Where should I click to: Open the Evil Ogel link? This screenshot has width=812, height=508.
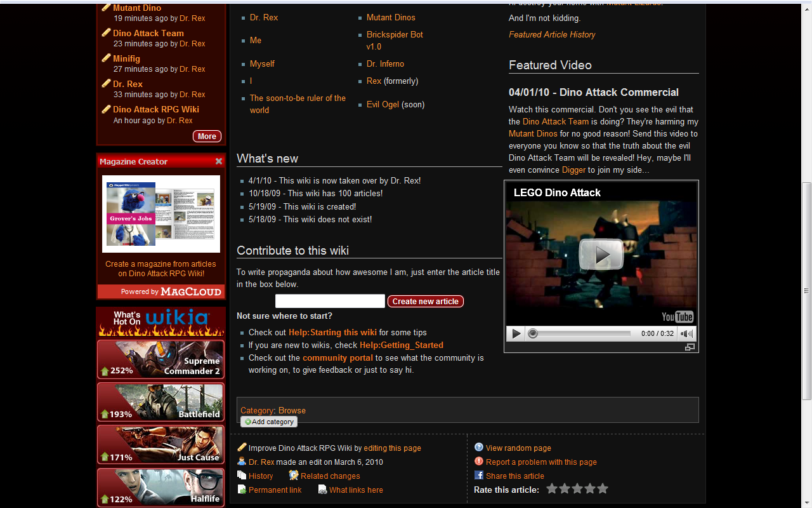[383, 104]
